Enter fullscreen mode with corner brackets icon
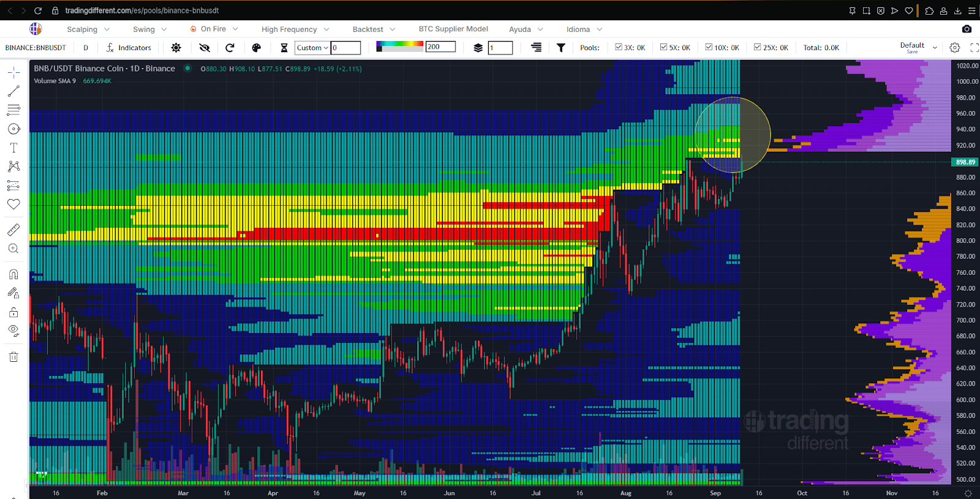Image resolution: width=980 pixels, height=499 pixels. click(x=974, y=48)
